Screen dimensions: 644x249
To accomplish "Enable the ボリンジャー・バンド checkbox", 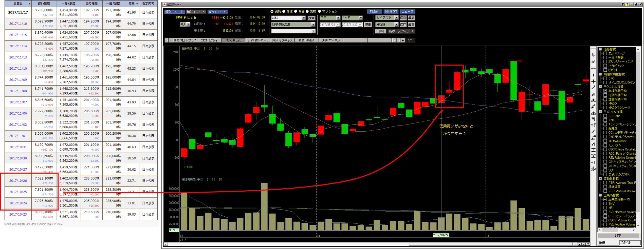I will [605, 61].
